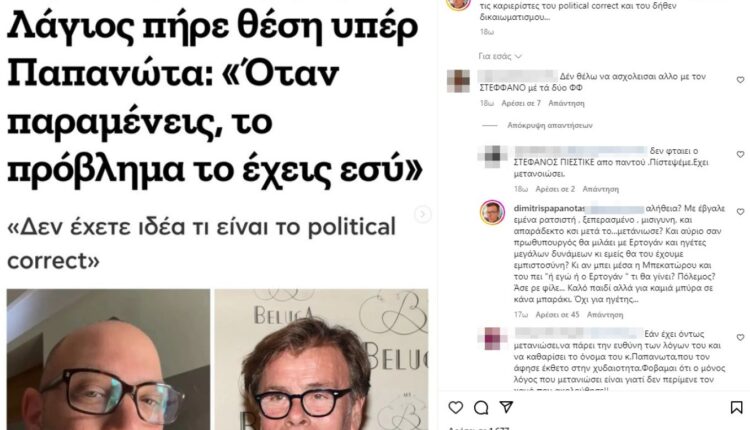Like dimitrispapanotas reply heart

[x=740, y=211]
